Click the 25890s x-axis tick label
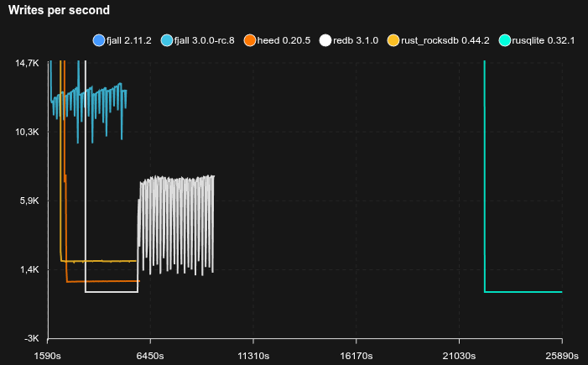The width and height of the screenshot is (588, 365). pyautogui.click(x=561, y=356)
